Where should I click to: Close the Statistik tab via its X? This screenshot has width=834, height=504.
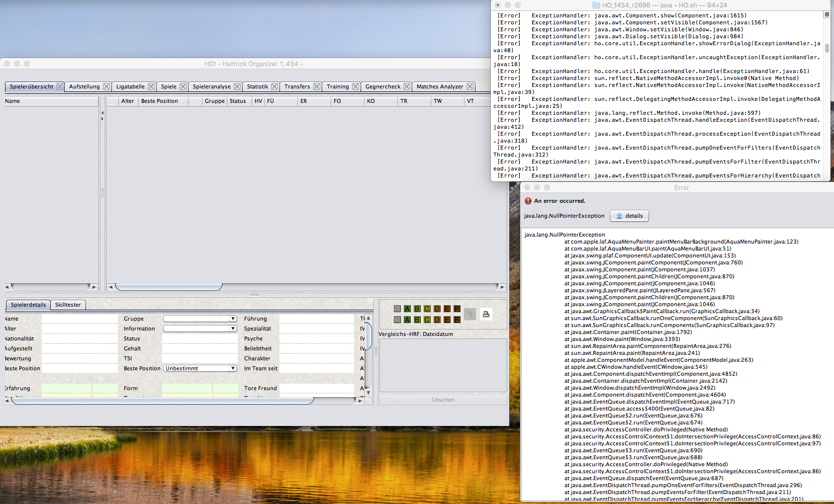point(275,86)
